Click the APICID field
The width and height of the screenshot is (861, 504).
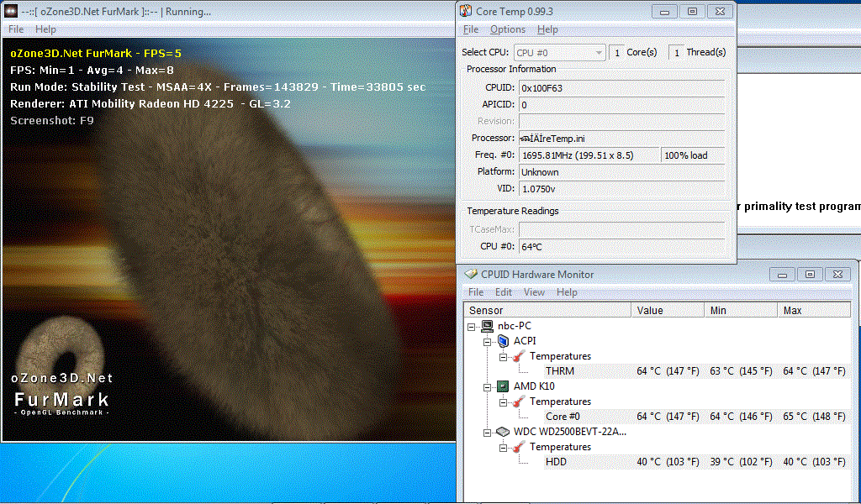coord(621,105)
